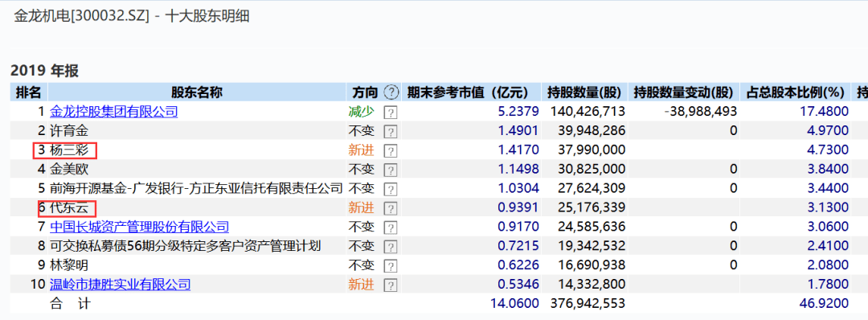Click total market value 14.0600
This screenshot has height=320, width=868.
click(x=515, y=303)
